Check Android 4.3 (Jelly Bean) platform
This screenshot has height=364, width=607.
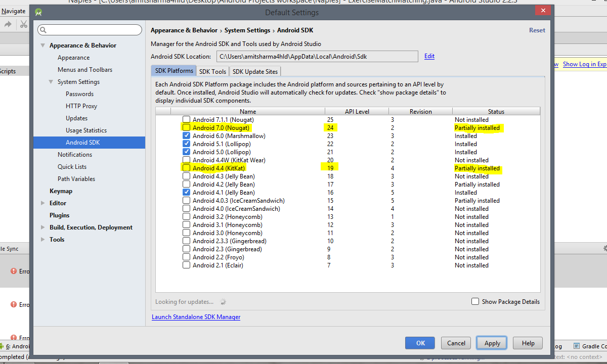click(187, 176)
